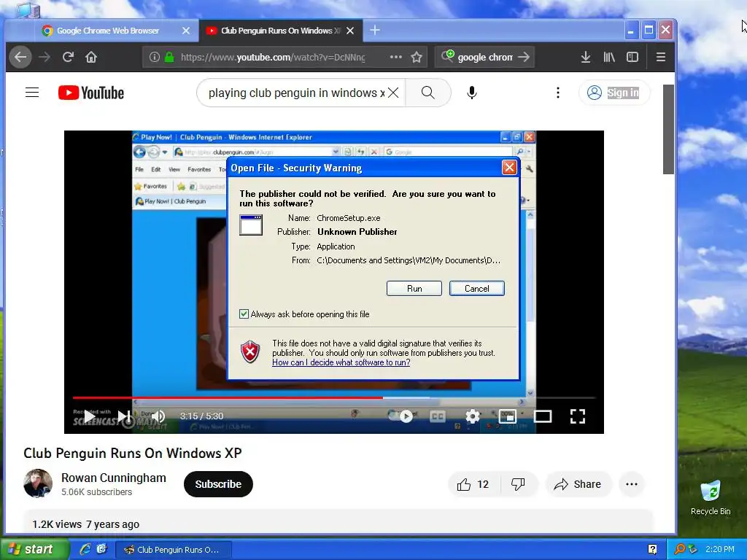Screen dimensions: 747x560
Task: Open page actions three-dot menu in address bar
Action: pyautogui.click(x=396, y=57)
